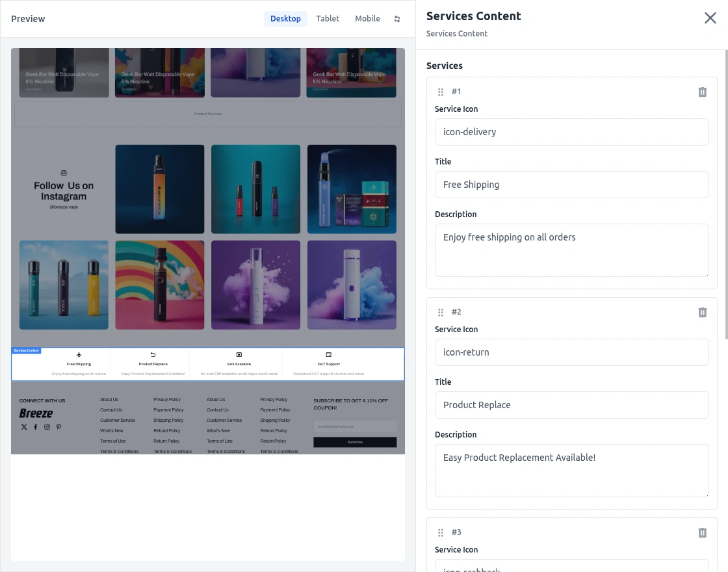
Task: Click the Instagram icon in footer
Action: pyautogui.click(x=47, y=427)
